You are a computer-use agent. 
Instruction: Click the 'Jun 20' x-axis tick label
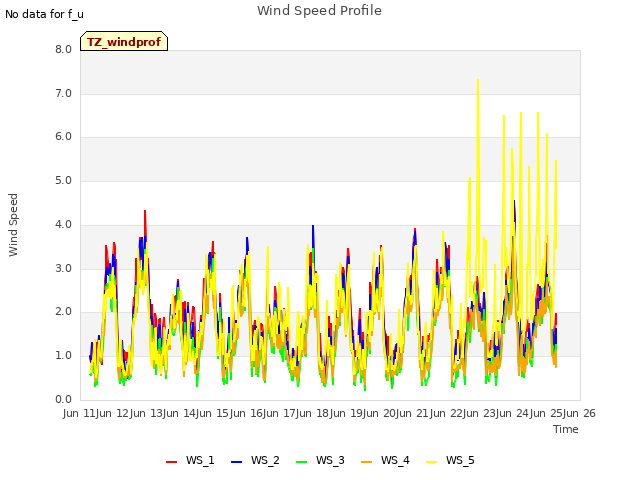tap(382, 413)
